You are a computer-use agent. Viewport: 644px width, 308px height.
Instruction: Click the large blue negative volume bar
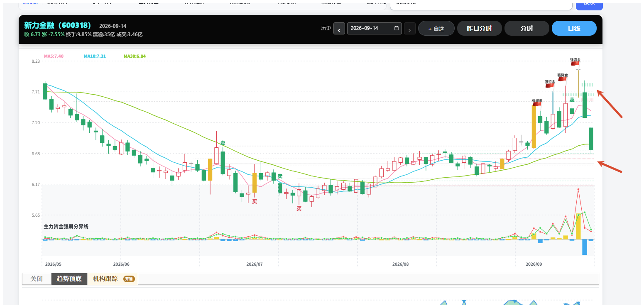coord(585,247)
